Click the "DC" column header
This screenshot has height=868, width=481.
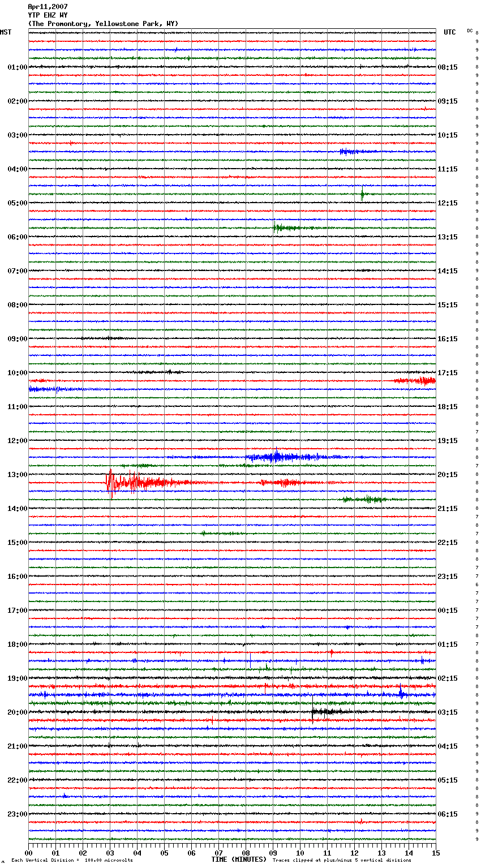click(470, 31)
